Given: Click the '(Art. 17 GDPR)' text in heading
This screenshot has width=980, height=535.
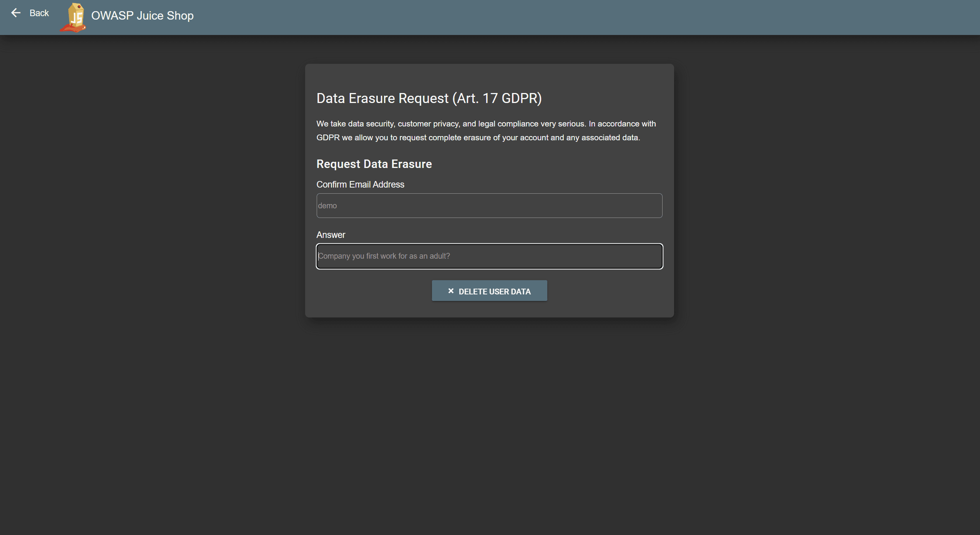Looking at the screenshot, I should (x=497, y=98).
